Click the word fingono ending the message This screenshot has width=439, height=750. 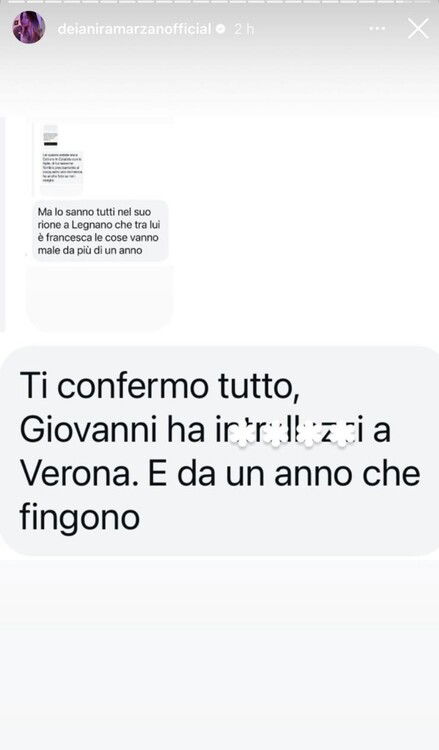tap(79, 518)
